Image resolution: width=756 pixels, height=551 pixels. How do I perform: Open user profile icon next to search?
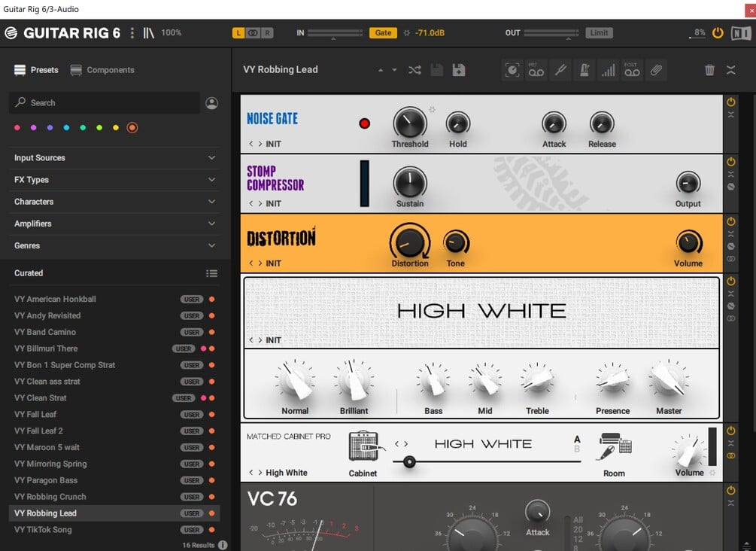211,103
